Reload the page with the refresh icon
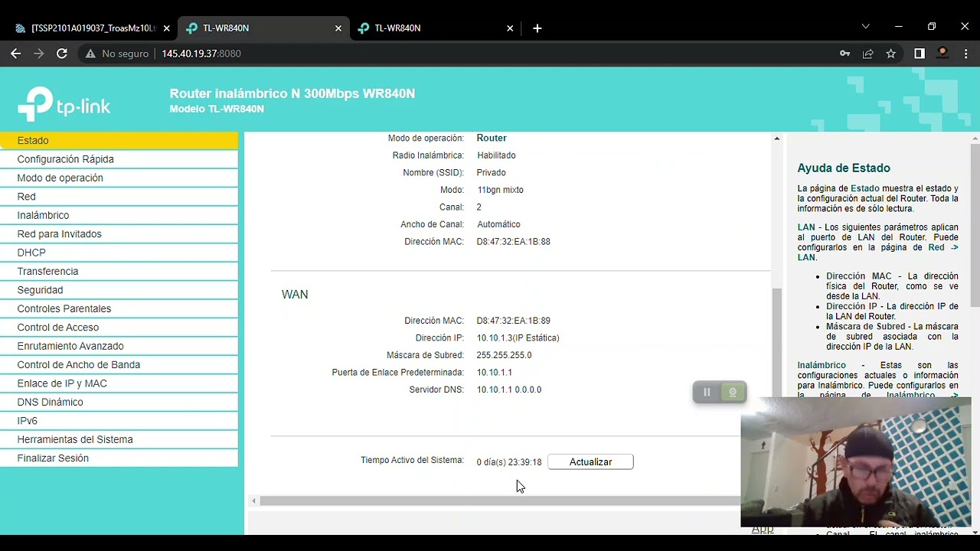 click(62, 54)
